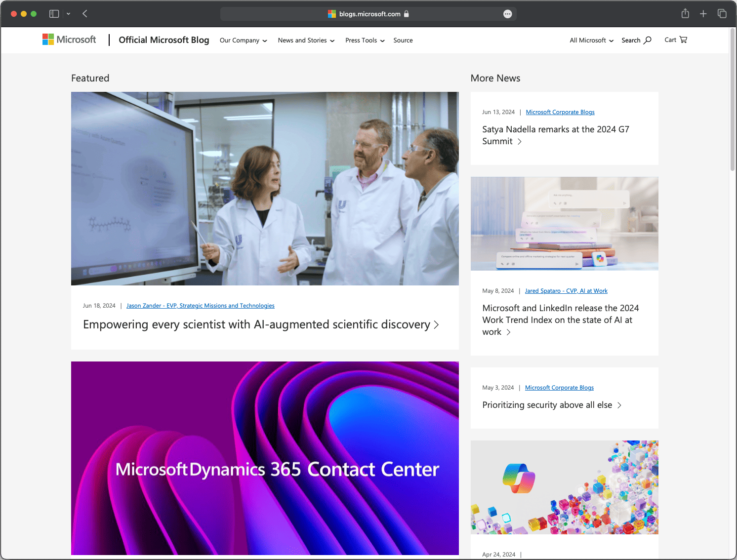Open the more options ellipsis in the address bar
The image size is (737, 560).
coord(507,14)
